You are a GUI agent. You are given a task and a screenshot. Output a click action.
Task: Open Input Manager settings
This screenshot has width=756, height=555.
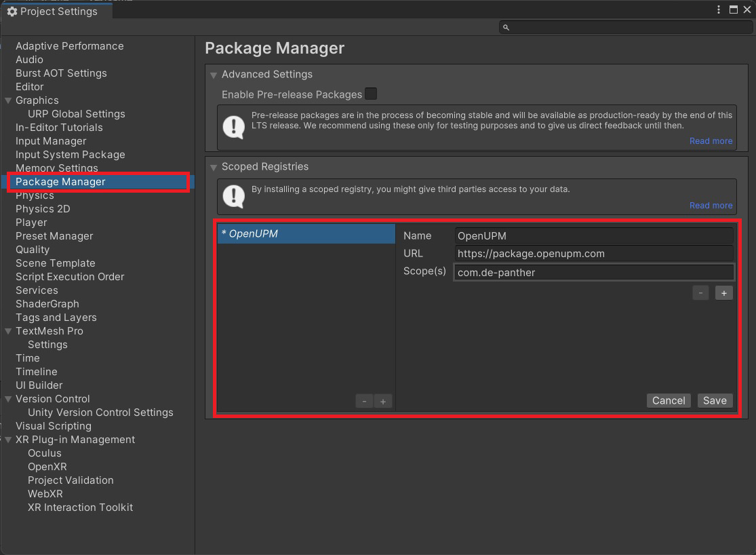tap(51, 141)
